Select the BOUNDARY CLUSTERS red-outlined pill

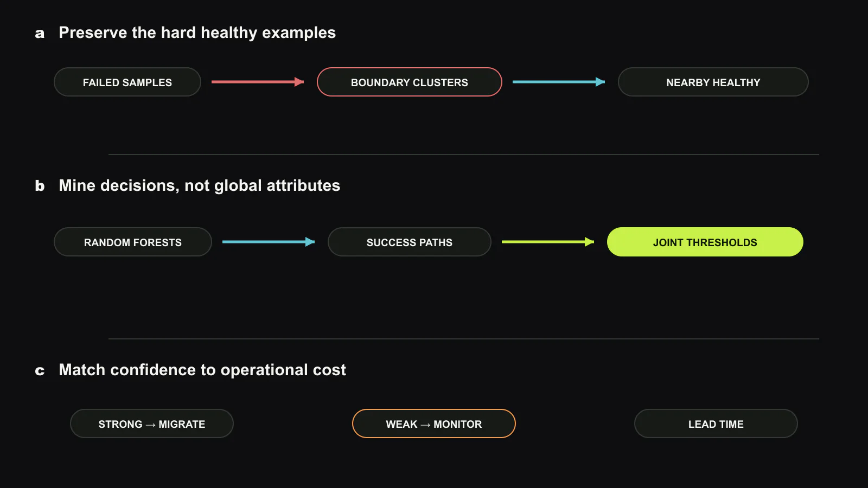point(410,82)
